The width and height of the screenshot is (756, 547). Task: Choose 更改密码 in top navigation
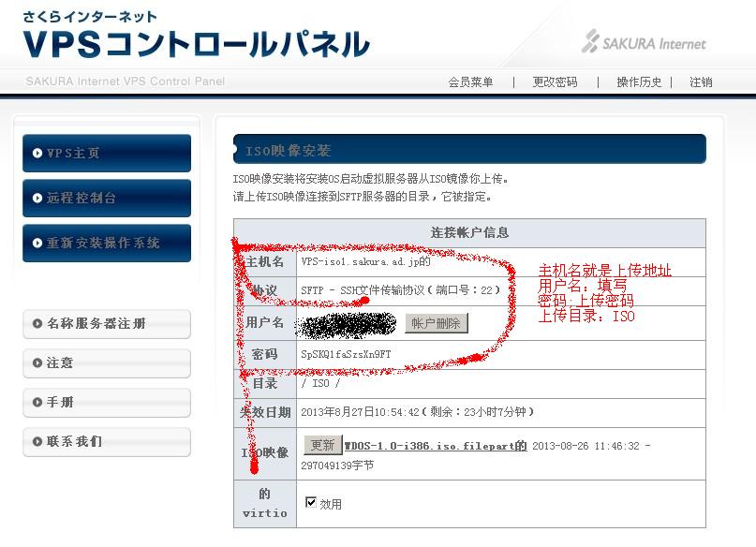(555, 81)
